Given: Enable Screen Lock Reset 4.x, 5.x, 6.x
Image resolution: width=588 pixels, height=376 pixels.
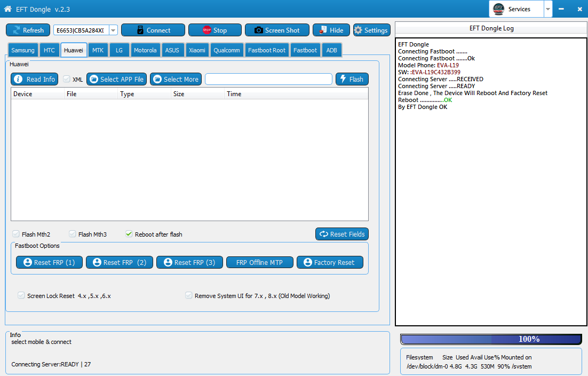Looking at the screenshot, I should 21,295.
